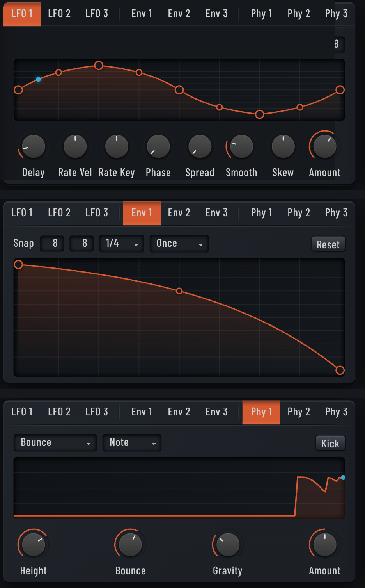Click the Reset button

coord(328,244)
